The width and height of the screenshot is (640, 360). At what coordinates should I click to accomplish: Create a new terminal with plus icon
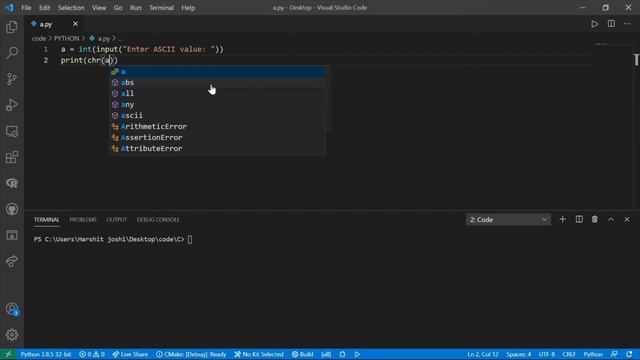click(562, 220)
